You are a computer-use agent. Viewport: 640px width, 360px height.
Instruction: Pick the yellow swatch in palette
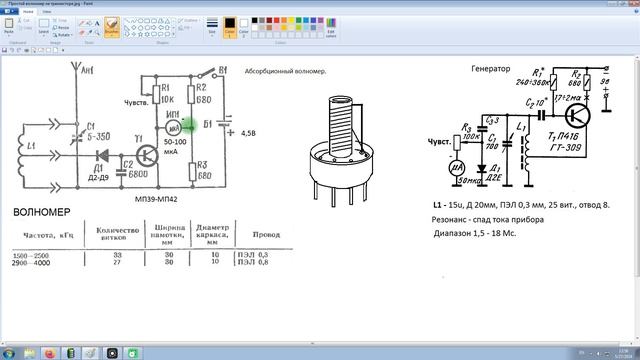pyautogui.click(x=291, y=20)
